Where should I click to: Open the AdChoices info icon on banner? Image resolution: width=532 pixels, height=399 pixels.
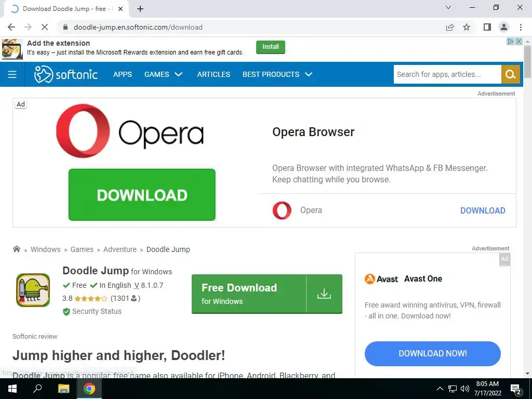[510, 42]
